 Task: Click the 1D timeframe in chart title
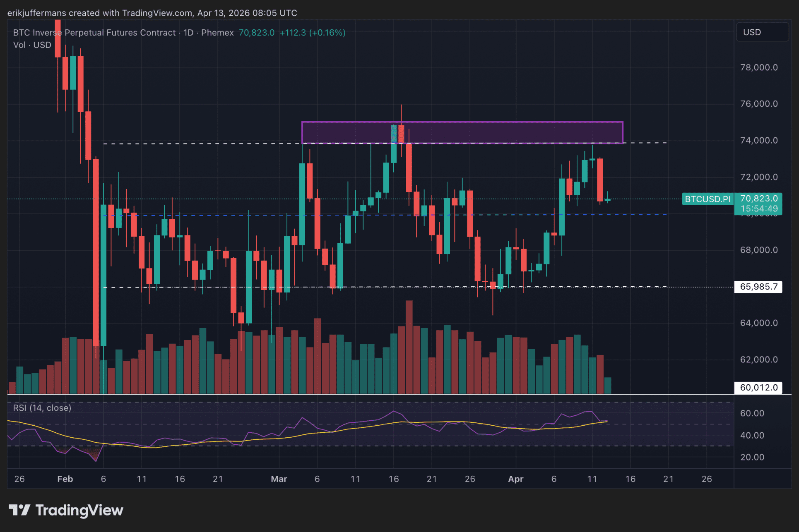coord(188,33)
